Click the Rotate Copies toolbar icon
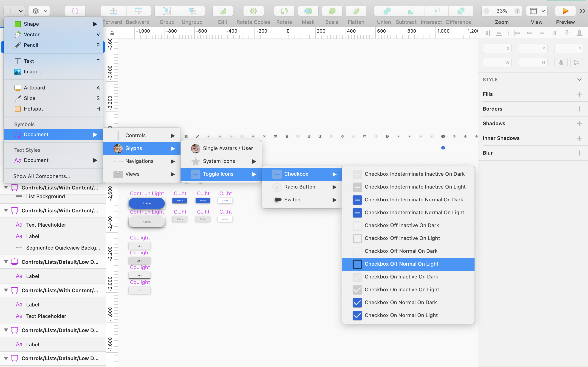Viewport: 588px width, 367px height. pos(253,11)
